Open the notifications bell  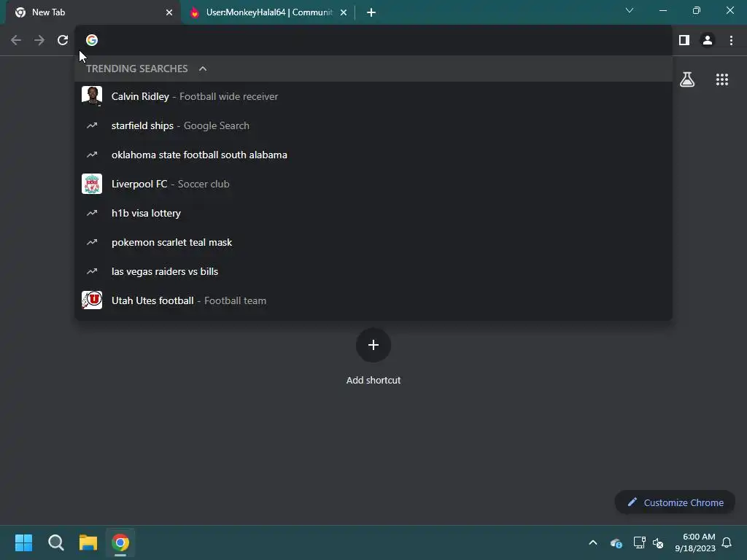point(727,542)
